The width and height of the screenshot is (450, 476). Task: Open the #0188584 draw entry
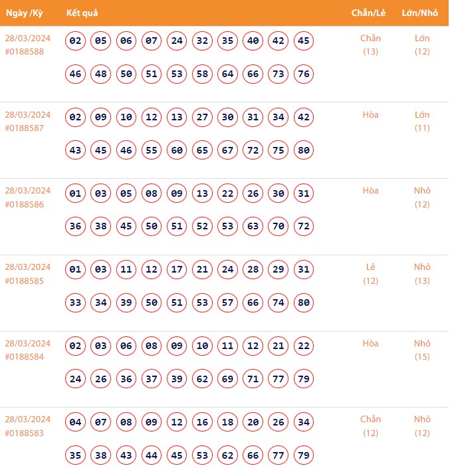pyautogui.click(x=24, y=357)
